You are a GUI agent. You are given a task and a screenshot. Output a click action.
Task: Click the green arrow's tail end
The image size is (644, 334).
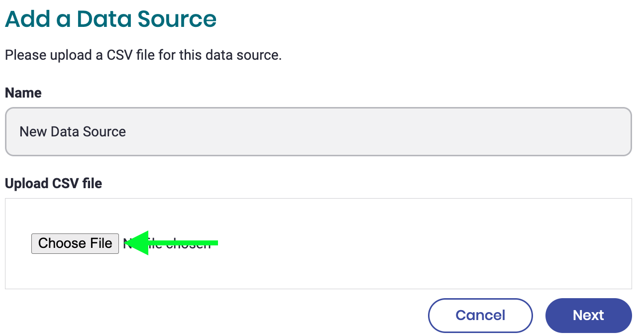pos(214,243)
